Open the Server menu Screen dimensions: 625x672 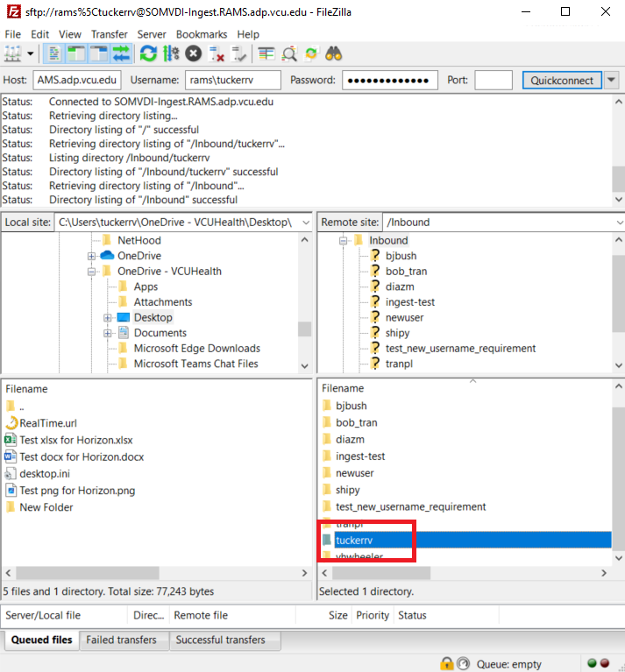coord(152,34)
